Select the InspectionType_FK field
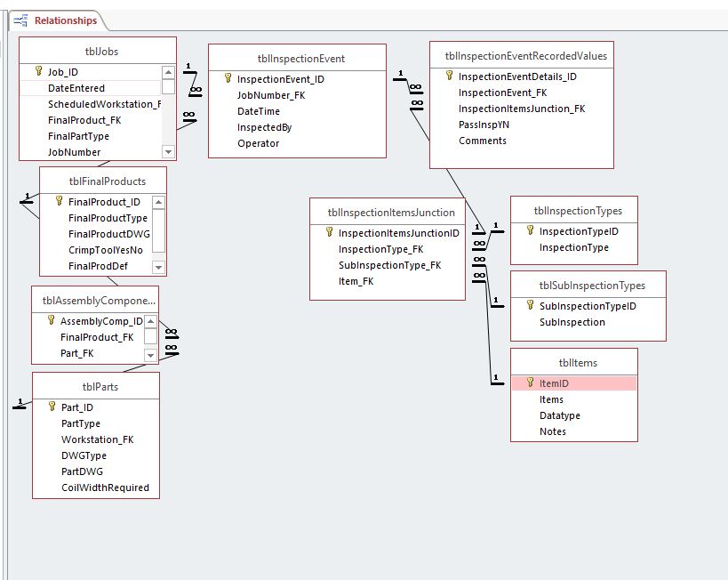The height and width of the screenshot is (580, 728). (380, 249)
